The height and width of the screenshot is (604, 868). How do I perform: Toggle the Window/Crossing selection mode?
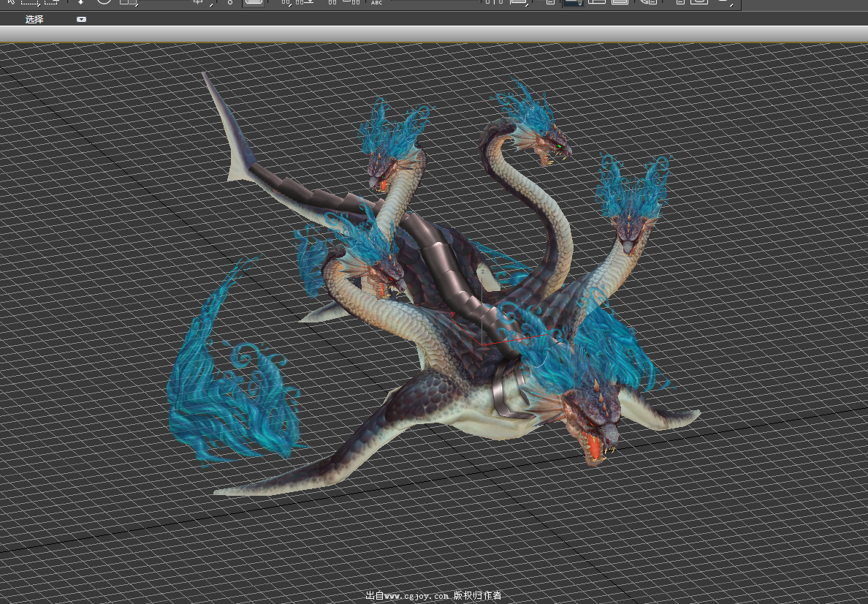(x=51, y=2)
